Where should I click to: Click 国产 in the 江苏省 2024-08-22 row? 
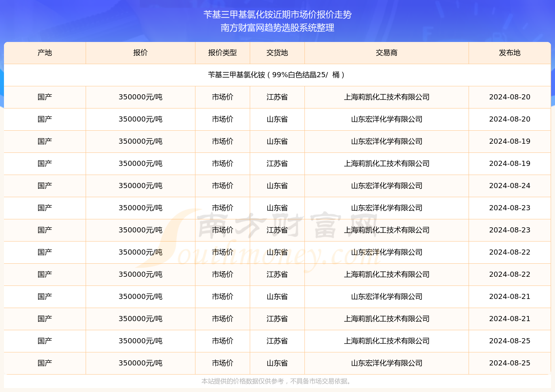coord(45,274)
